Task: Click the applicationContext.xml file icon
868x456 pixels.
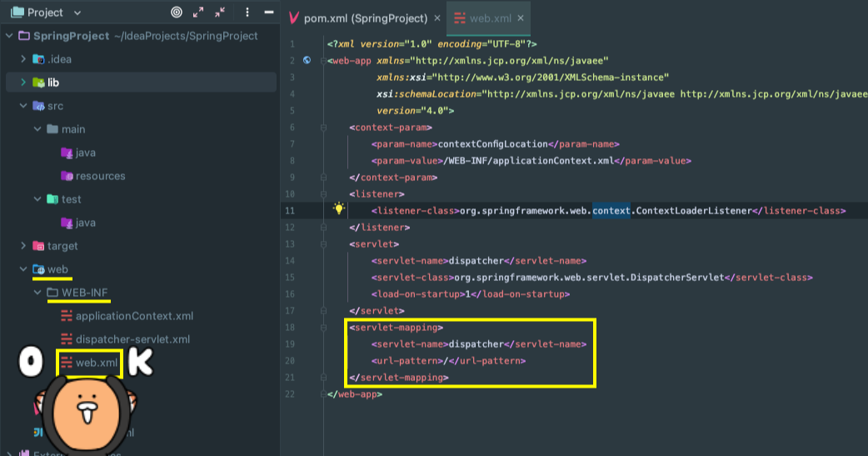Action: [67, 316]
